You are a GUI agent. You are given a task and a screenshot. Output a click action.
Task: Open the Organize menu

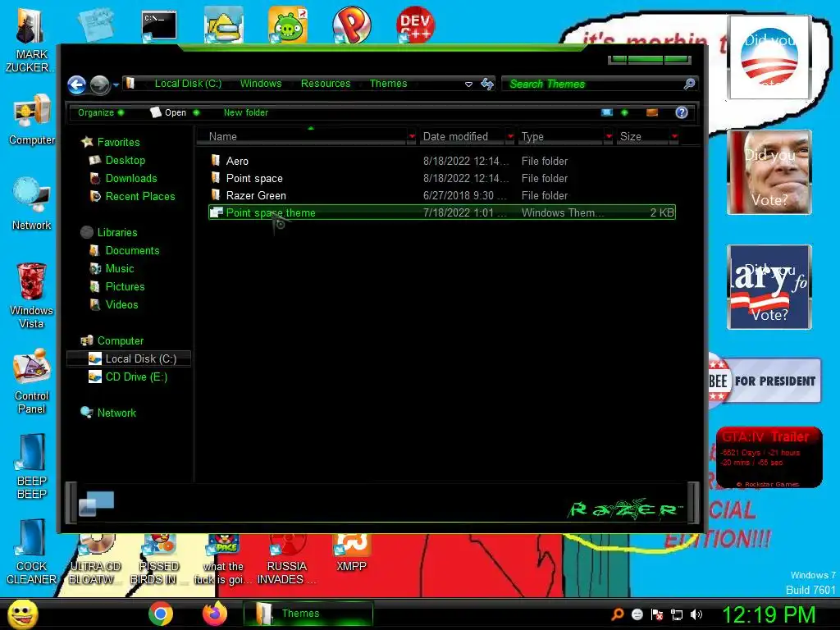(x=101, y=112)
